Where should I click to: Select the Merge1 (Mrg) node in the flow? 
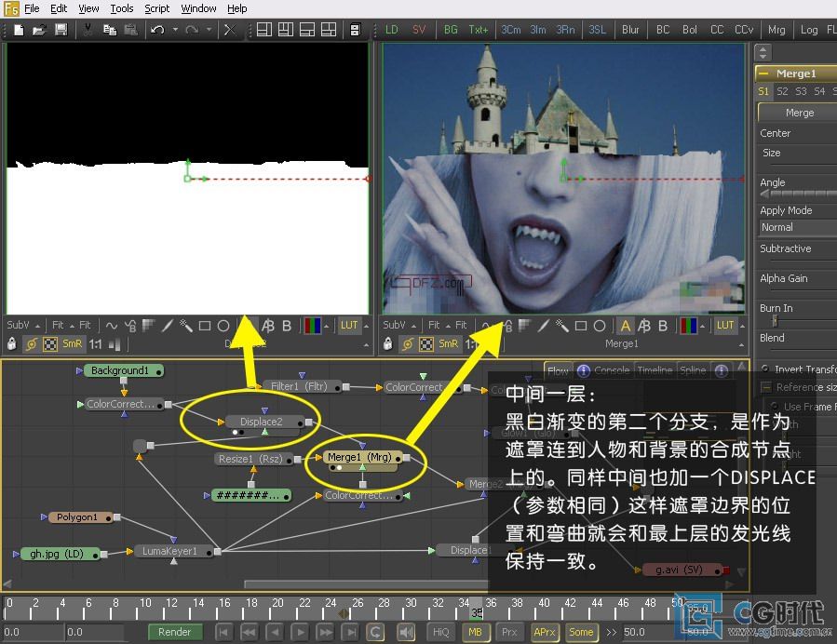coord(361,457)
